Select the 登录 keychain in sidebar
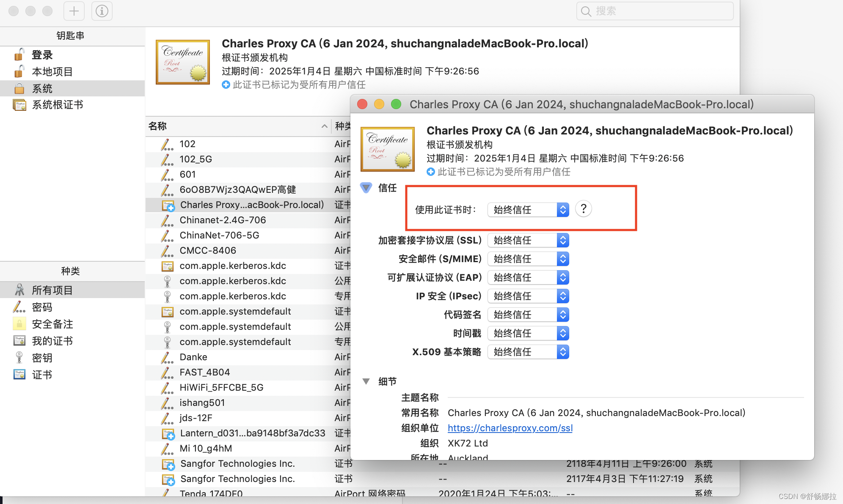The height and width of the screenshot is (504, 843). [x=72, y=55]
